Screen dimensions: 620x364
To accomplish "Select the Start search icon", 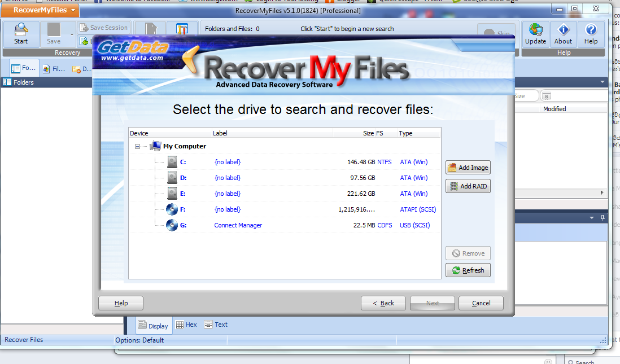I will pos(20,31).
